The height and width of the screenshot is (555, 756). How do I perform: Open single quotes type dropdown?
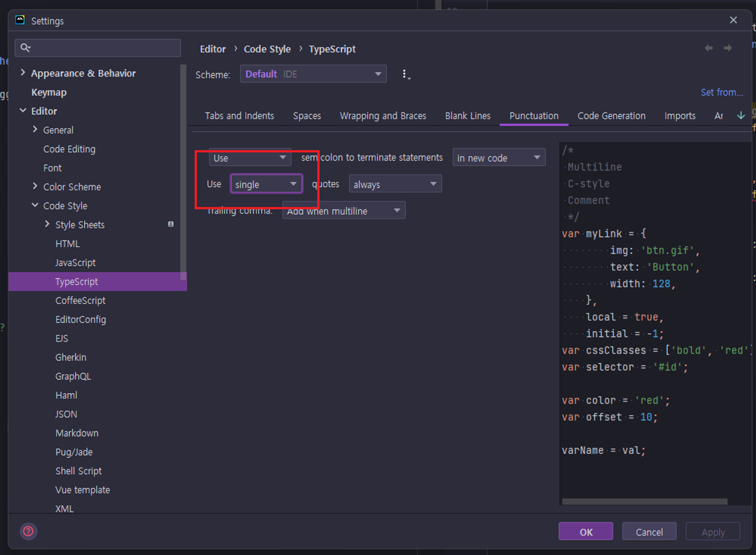click(x=266, y=184)
